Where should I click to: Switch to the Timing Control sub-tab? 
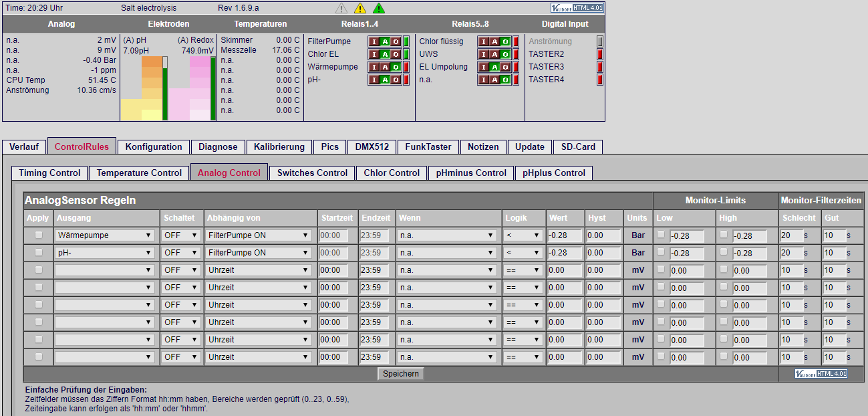pos(49,173)
